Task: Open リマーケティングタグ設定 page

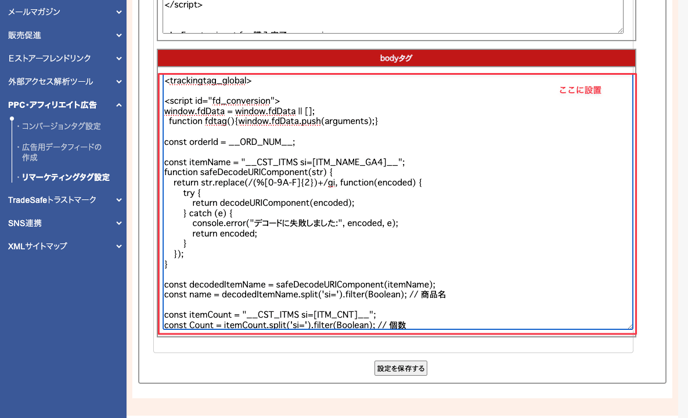Action: (66, 177)
